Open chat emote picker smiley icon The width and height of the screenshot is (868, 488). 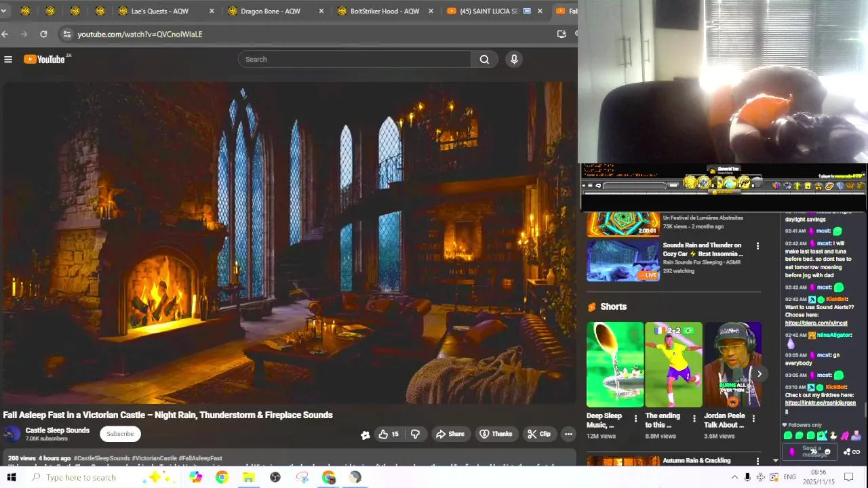827,452
